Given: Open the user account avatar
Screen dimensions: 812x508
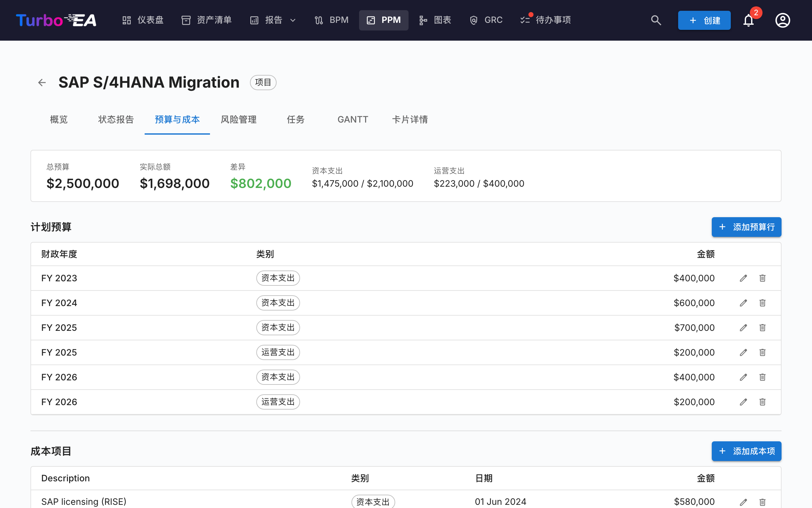Looking at the screenshot, I should 783,20.
